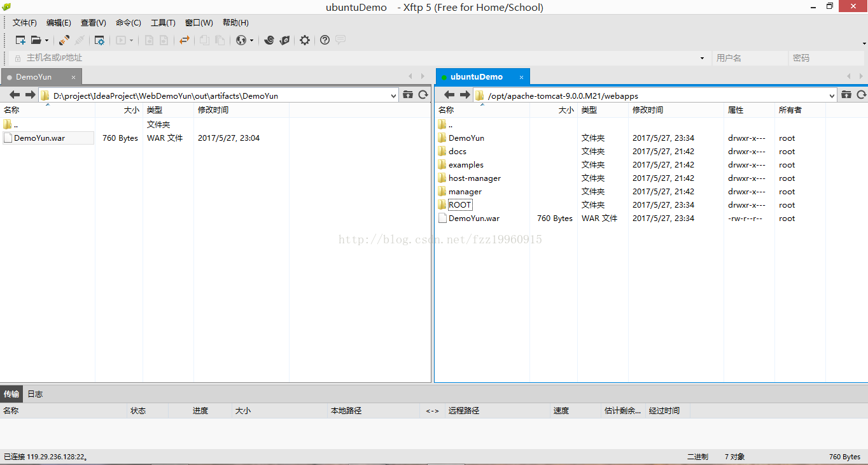Expand the Open session dropdown arrow
Image resolution: width=868 pixels, height=465 pixels.
(x=46, y=40)
